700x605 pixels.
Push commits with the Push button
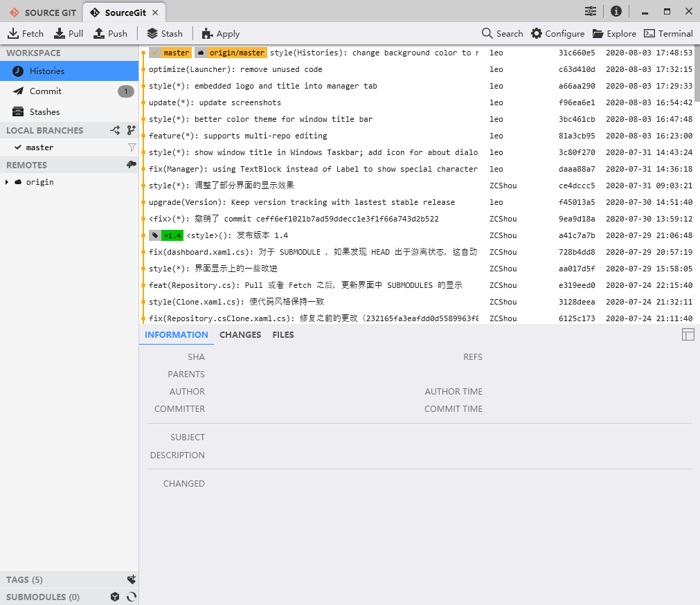[x=110, y=33]
